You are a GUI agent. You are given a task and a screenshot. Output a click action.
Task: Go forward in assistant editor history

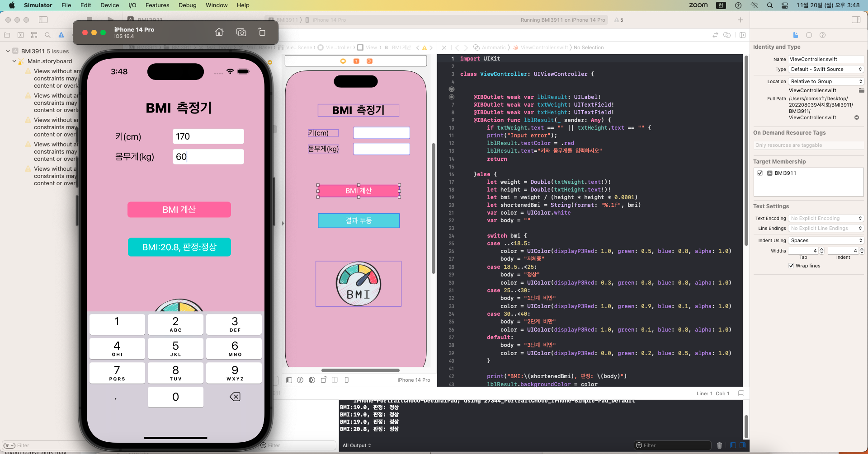pos(466,47)
